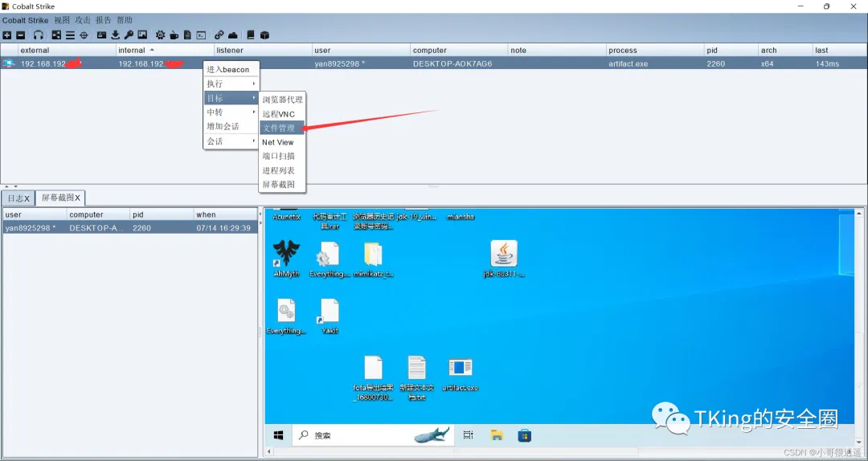Sort sessions by external column
This screenshot has height=461, width=868.
point(67,51)
